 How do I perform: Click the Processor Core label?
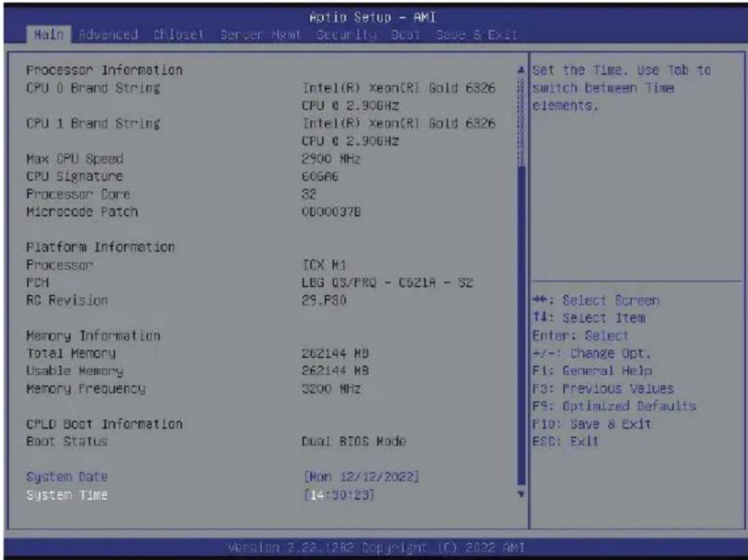tap(78, 194)
